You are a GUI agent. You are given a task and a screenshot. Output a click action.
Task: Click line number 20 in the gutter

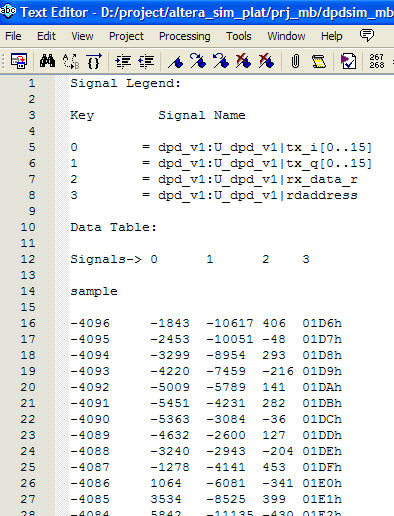[28, 387]
